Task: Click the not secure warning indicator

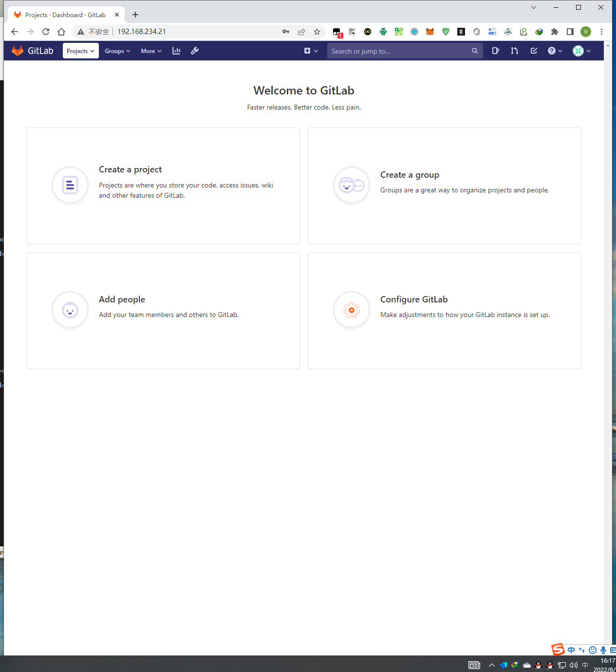Action: tap(93, 32)
